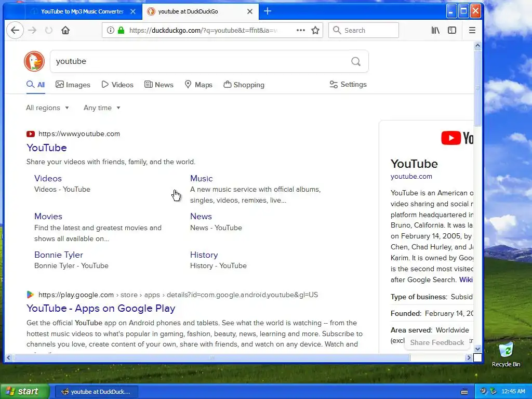532x399 pixels.
Task: Open the Shopping results tab
Action: (244, 85)
